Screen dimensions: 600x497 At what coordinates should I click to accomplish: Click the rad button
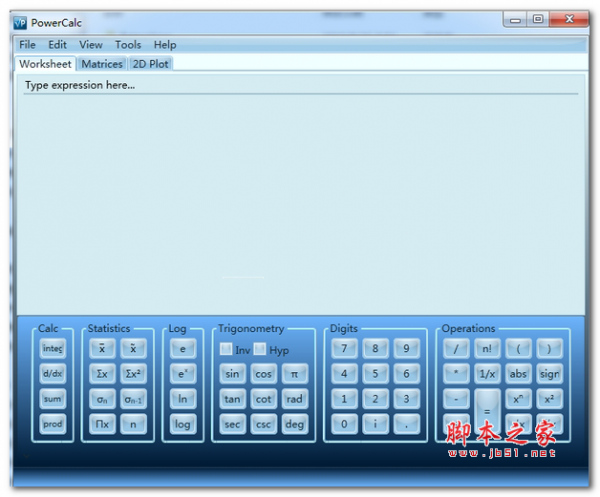pos(295,399)
